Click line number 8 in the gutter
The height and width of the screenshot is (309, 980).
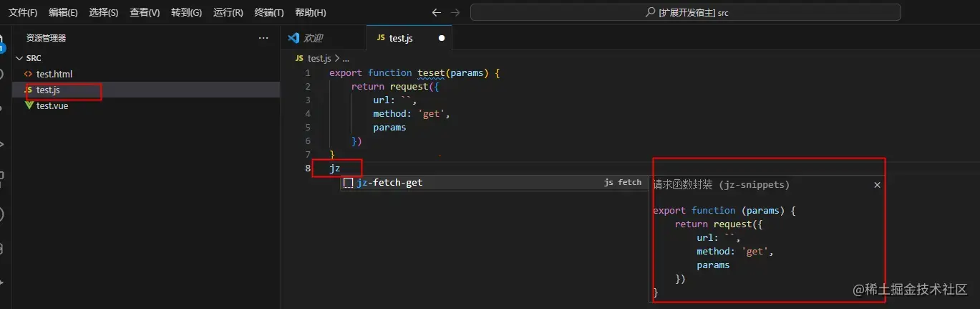308,168
